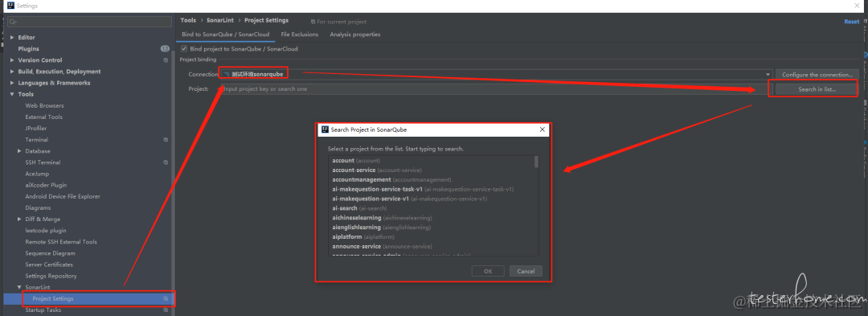Viewport: 868px width, 316px height.
Task: Expand the Version Control section
Action: click(12, 60)
